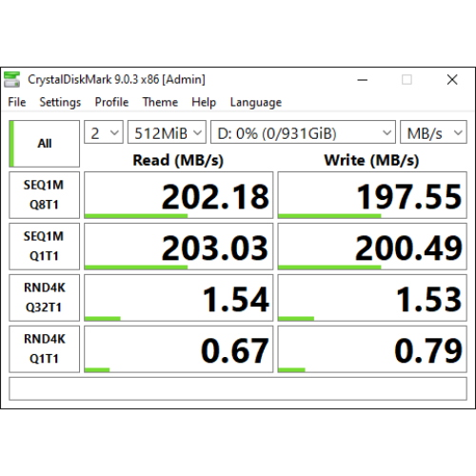Viewport: 476px width, 476px height.
Task: Open the File menu
Action: click(17, 102)
